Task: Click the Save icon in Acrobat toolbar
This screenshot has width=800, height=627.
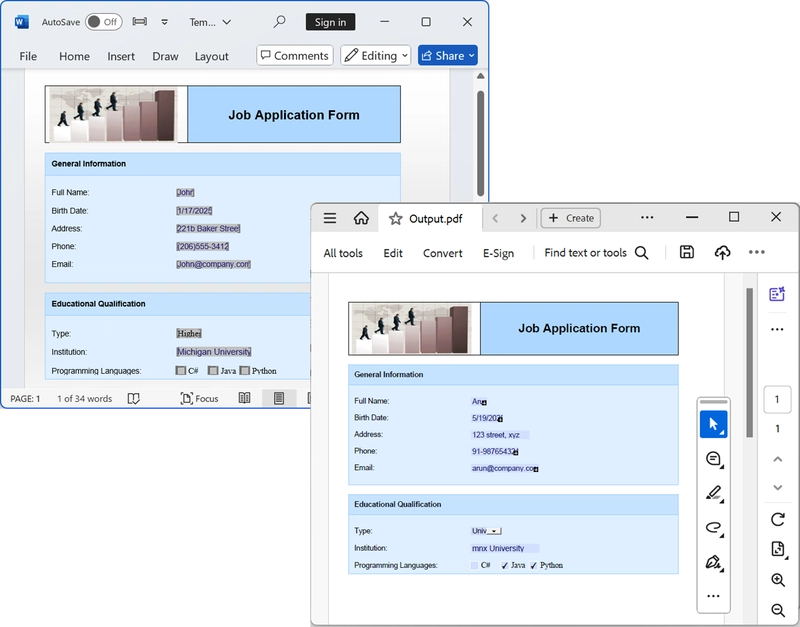Action: [x=686, y=252]
